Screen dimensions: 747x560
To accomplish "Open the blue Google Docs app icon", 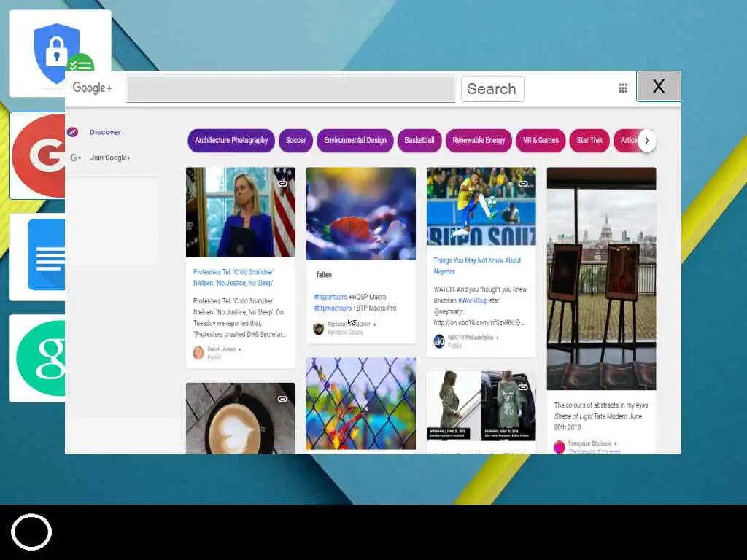I will (x=38, y=257).
